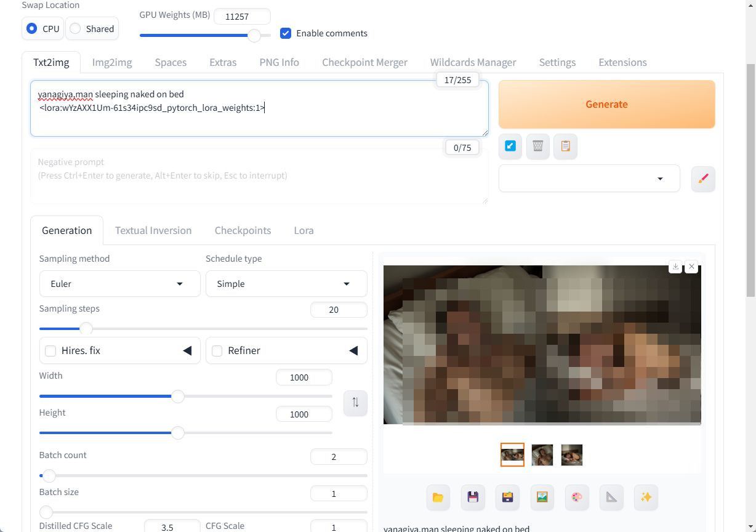Screen dimensions: 756x532
Task: Save the generated image
Action: (x=473, y=498)
